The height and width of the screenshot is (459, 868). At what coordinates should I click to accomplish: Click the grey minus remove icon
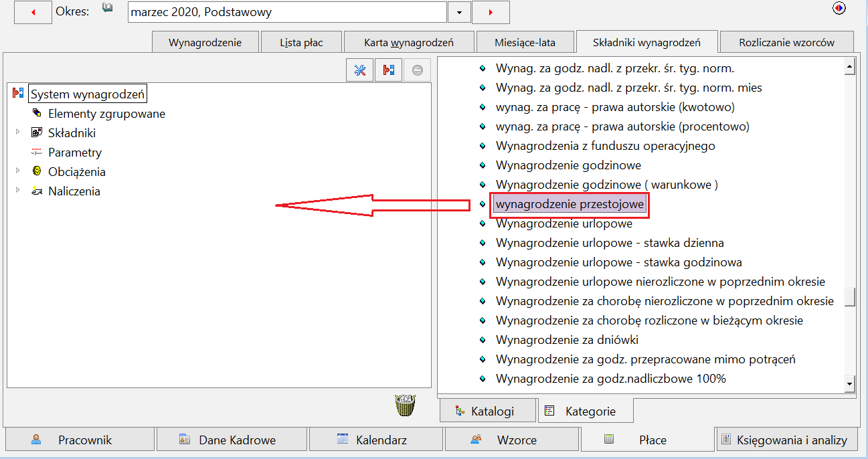(418, 70)
